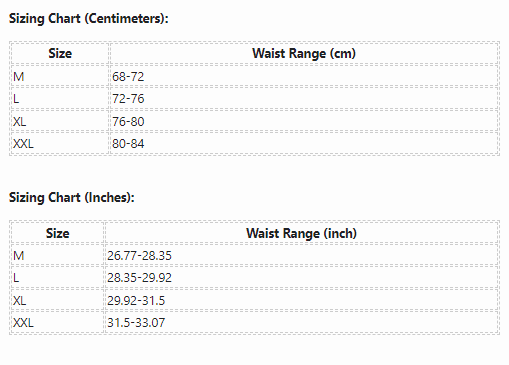
Task: Click the 72-76 waist range value
Action: (x=128, y=99)
